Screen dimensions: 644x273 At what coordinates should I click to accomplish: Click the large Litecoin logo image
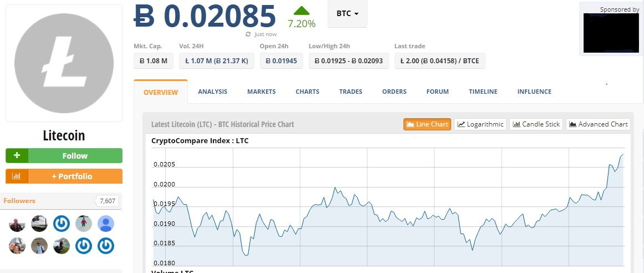(x=64, y=63)
